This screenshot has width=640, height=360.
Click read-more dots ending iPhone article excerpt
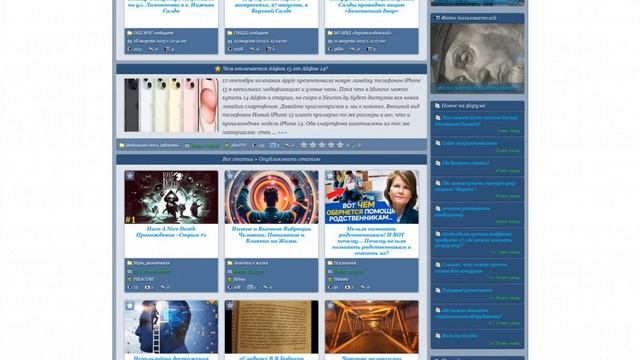tap(282, 133)
